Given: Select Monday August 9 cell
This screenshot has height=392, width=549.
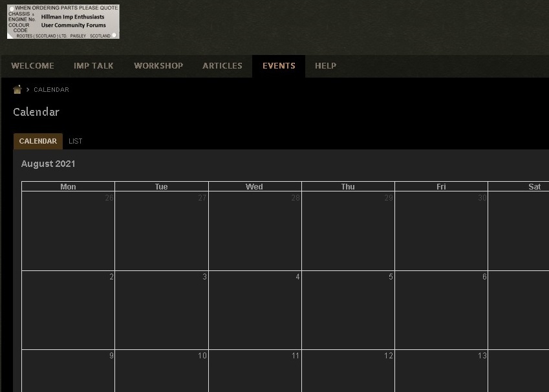Looking at the screenshot, I should point(68,372).
